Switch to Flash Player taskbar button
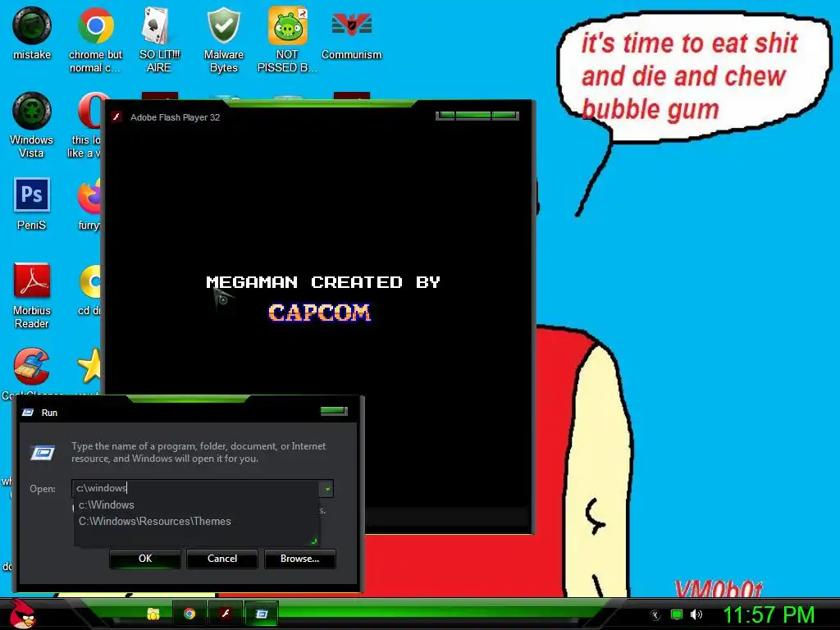The height and width of the screenshot is (630, 840). [226, 614]
